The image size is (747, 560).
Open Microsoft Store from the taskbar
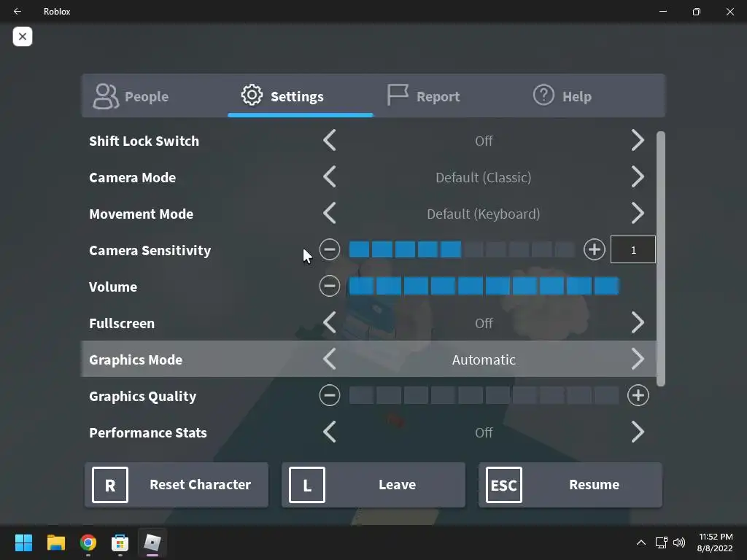(120, 542)
